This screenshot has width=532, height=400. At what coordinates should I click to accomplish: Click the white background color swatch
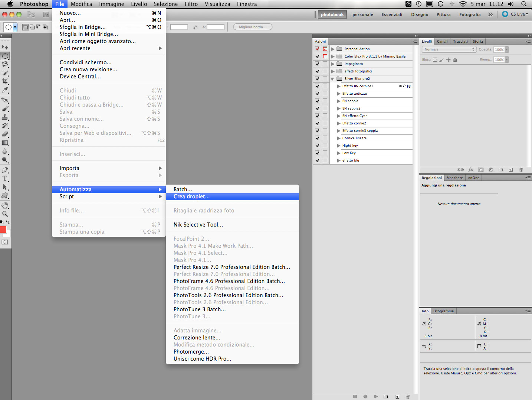[8, 234]
